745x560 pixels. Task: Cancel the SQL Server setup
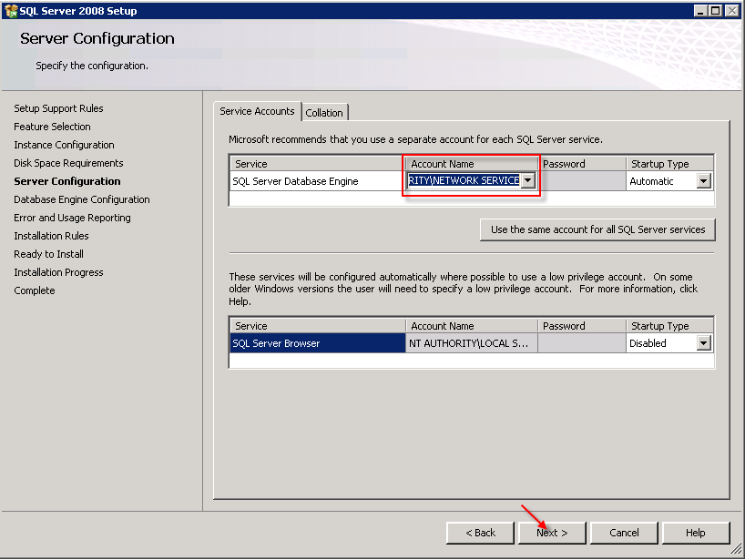[624, 533]
